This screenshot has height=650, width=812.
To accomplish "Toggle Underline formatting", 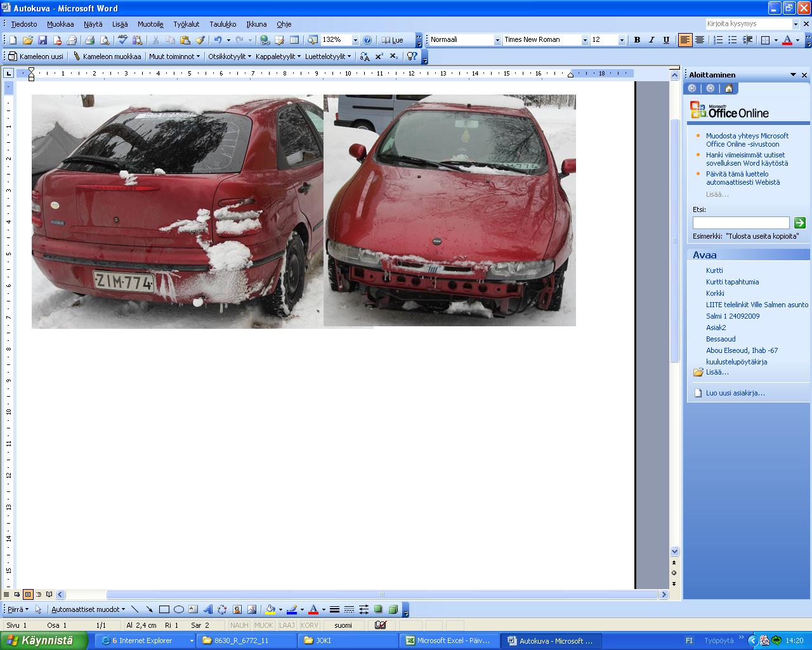I will [x=666, y=40].
